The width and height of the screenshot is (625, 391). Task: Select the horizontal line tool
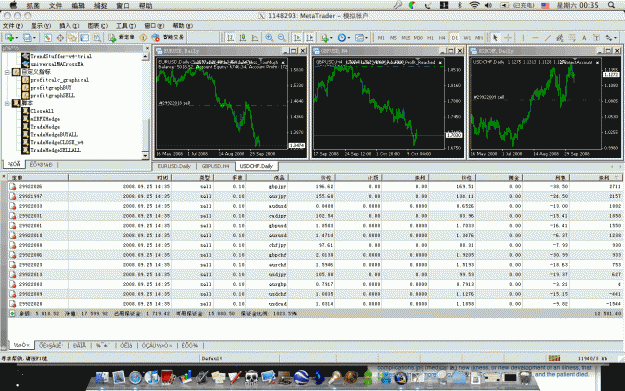coord(535,37)
